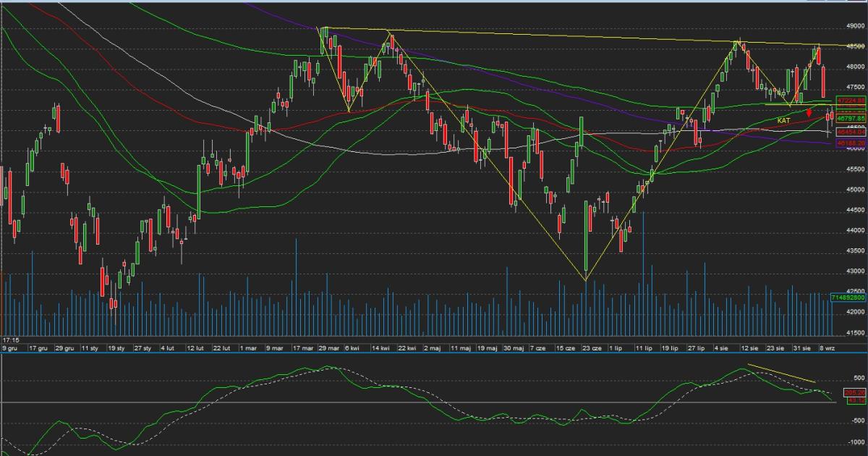
Task: Click the 47224.88 price label
Action: [x=851, y=100]
